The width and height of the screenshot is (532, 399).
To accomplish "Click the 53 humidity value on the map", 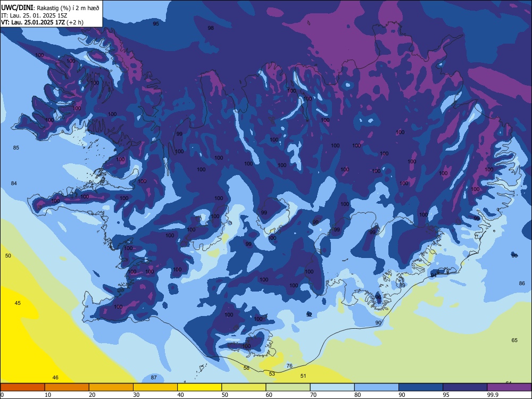I will (x=272, y=373).
